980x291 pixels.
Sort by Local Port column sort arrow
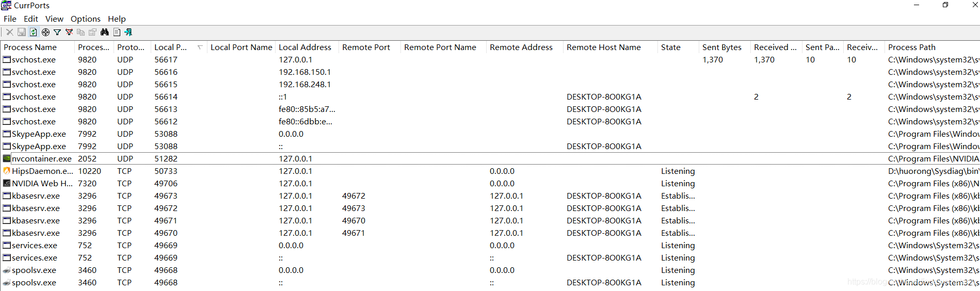(200, 47)
